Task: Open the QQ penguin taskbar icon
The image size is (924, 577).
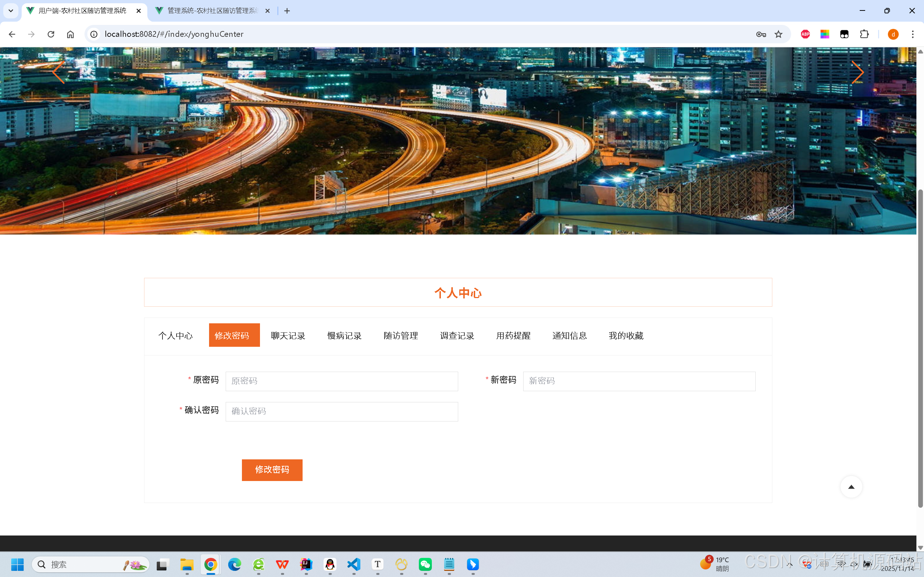Action: tap(330, 564)
